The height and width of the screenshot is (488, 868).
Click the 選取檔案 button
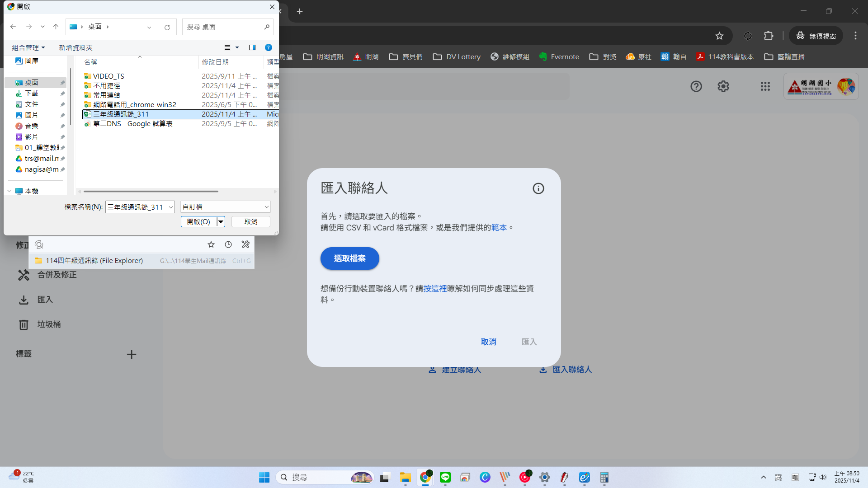349,258
